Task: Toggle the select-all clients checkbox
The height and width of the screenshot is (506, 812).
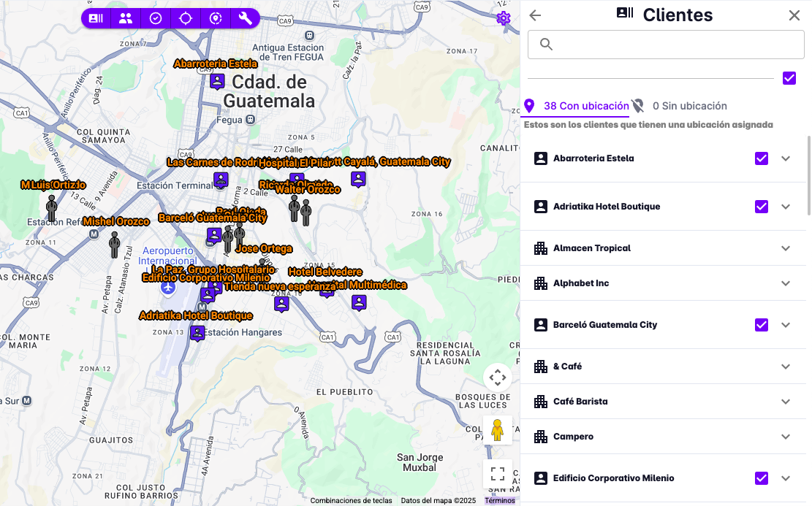Action: (789, 78)
